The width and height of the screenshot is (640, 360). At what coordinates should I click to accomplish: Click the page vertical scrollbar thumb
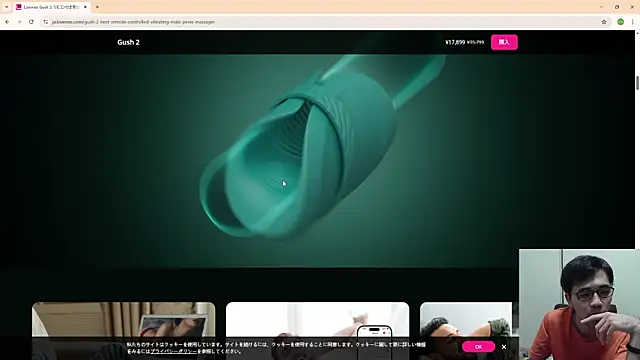click(x=637, y=83)
